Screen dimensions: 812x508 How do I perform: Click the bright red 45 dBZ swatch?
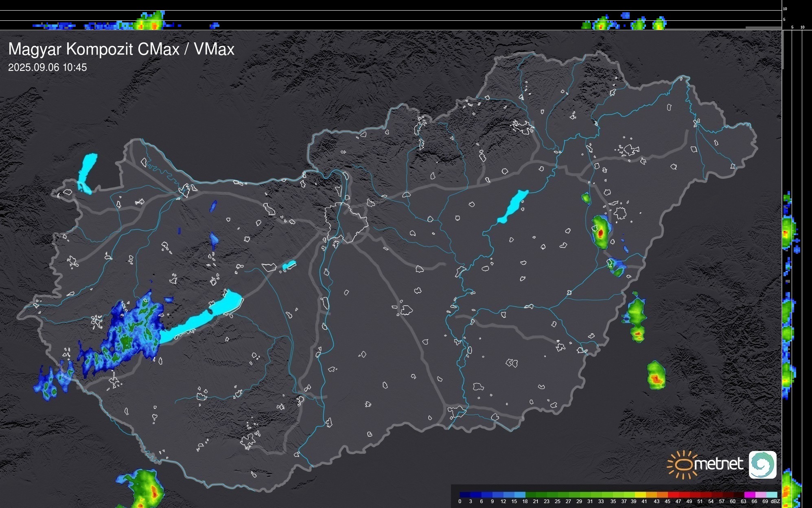[x=672, y=495]
